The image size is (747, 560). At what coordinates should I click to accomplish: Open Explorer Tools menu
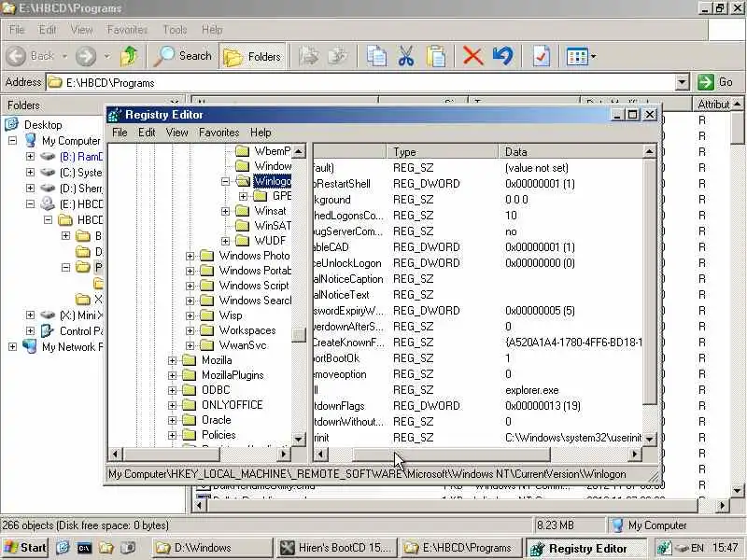pyautogui.click(x=175, y=30)
